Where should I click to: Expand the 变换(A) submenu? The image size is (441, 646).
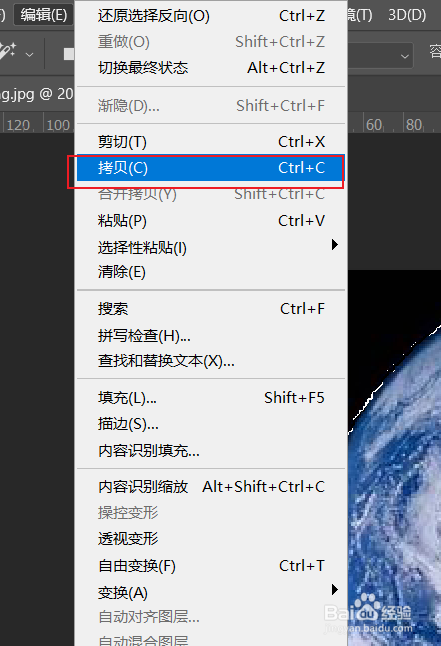[x=211, y=592]
